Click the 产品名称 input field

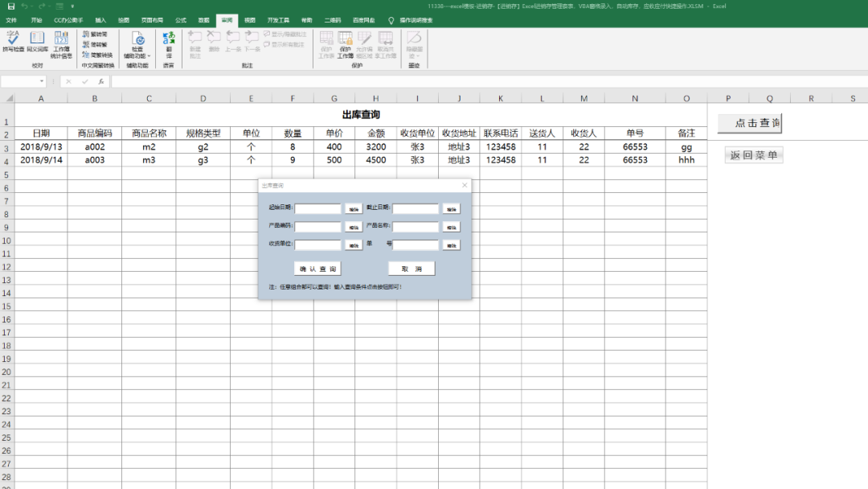pyautogui.click(x=416, y=227)
